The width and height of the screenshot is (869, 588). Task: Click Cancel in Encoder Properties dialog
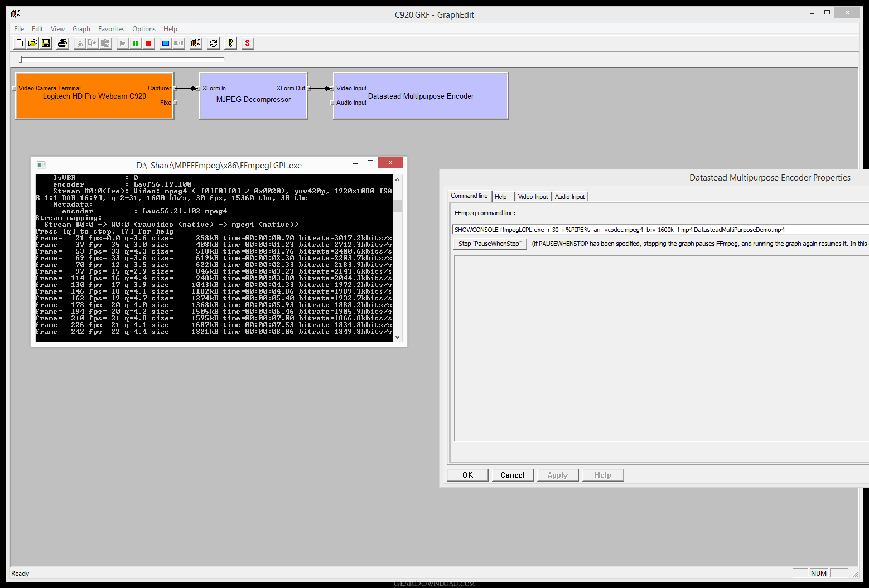(x=513, y=475)
